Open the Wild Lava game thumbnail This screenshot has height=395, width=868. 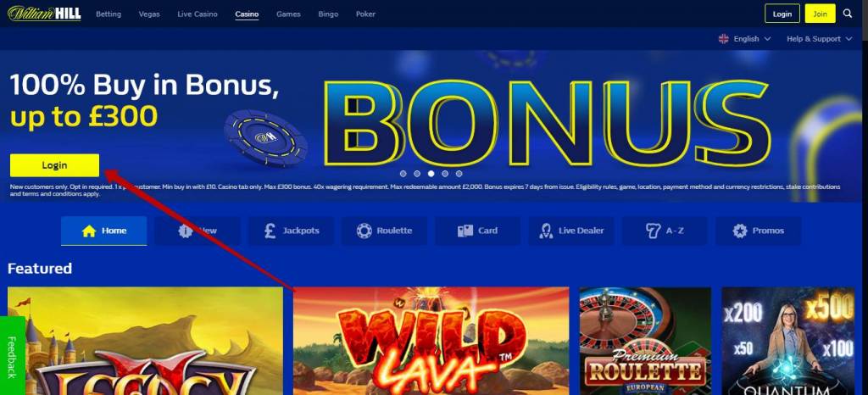pyautogui.click(x=431, y=341)
